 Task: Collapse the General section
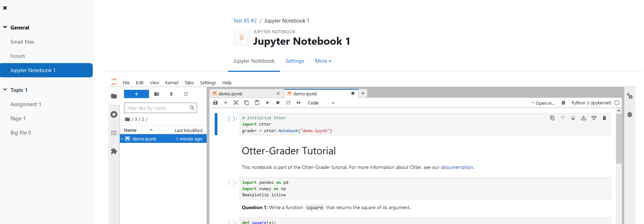pyautogui.click(x=5, y=27)
